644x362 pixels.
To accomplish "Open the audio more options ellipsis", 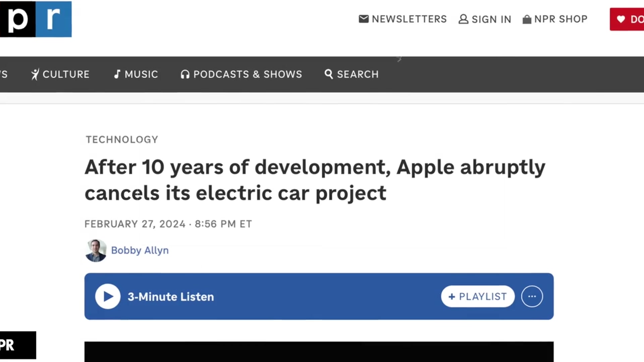I will 532,297.
